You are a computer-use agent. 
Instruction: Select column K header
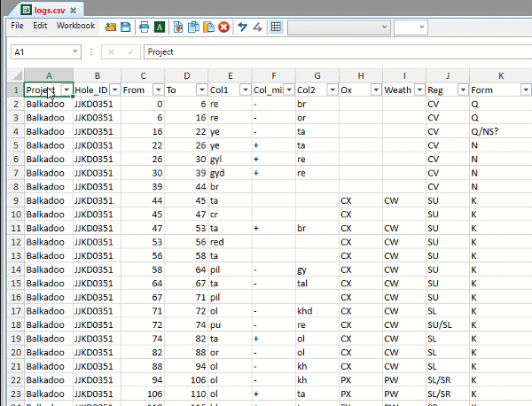pos(500,76)
